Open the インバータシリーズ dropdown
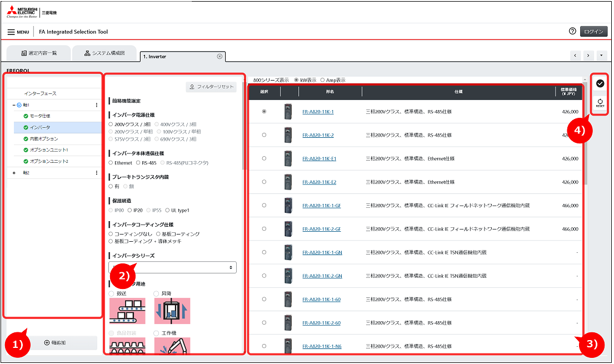The height and width of the screenshot is (364, 614). click(x=172, y=268)
